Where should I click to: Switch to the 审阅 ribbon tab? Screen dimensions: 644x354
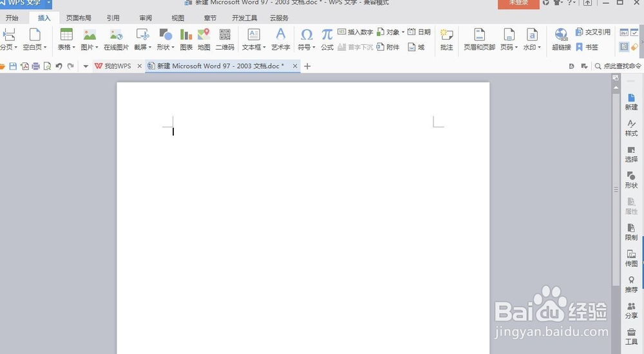click(x=146, y=18)
